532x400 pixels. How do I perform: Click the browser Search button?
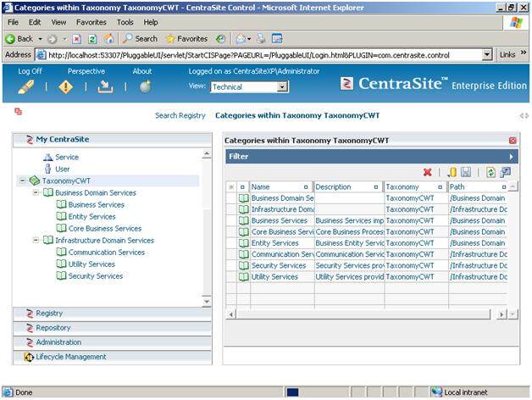tap(140, 39)
